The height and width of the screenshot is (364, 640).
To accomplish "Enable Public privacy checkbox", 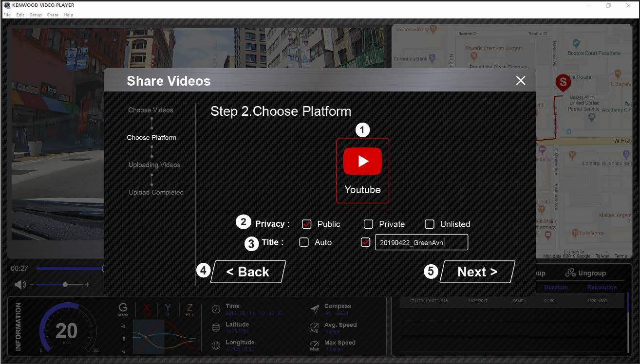I will click(306, 224).
